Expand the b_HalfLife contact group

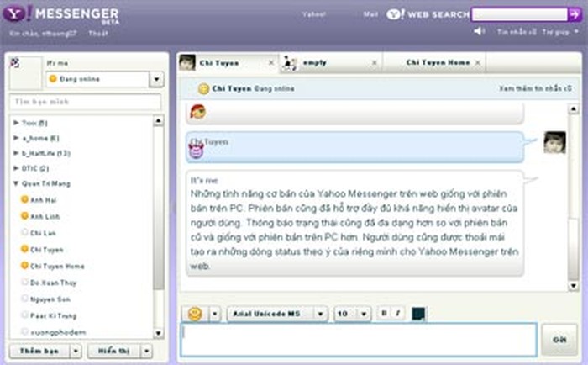tap(16, 153)
